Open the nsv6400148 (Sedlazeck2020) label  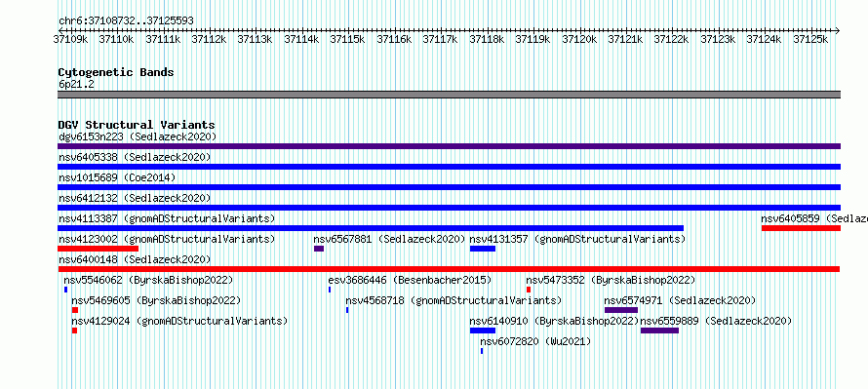[x=135, y=259]
